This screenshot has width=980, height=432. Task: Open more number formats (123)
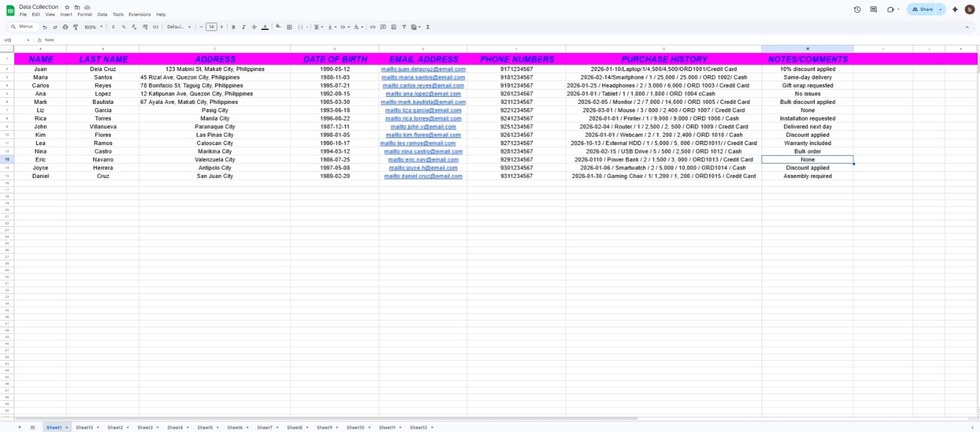156,27
